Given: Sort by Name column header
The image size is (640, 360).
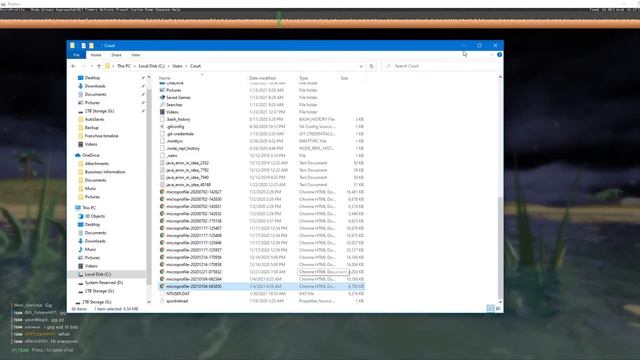Looking at the screenshot, I should [164, 78].
